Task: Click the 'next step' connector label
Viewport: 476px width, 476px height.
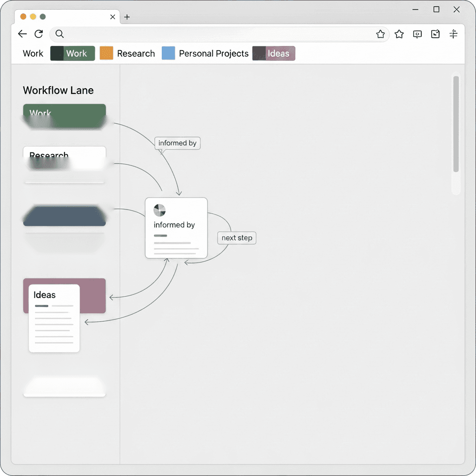Action: point(237,238)
